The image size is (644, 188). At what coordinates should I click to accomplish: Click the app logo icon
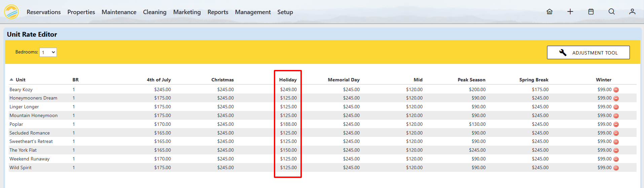[11, 12]
